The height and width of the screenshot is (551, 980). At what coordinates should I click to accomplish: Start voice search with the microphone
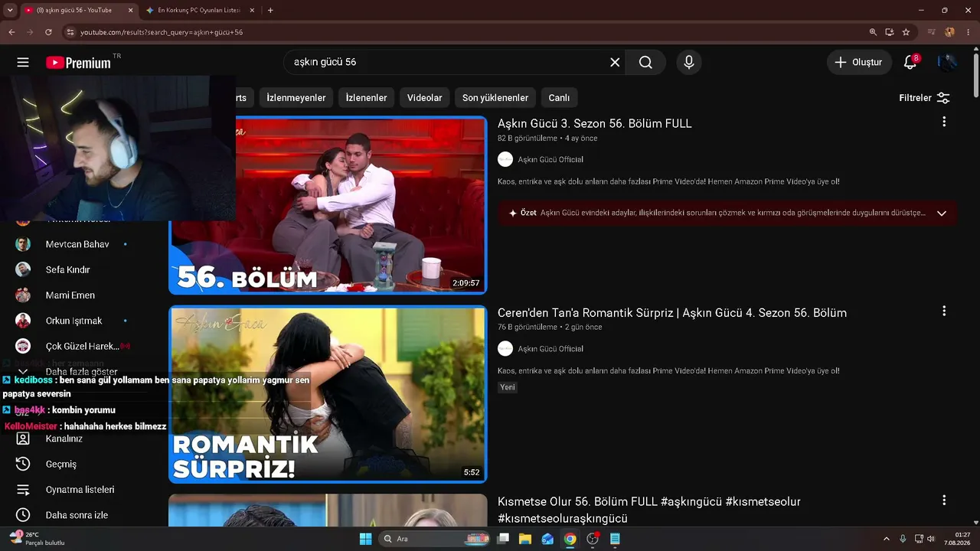point(689,62)
